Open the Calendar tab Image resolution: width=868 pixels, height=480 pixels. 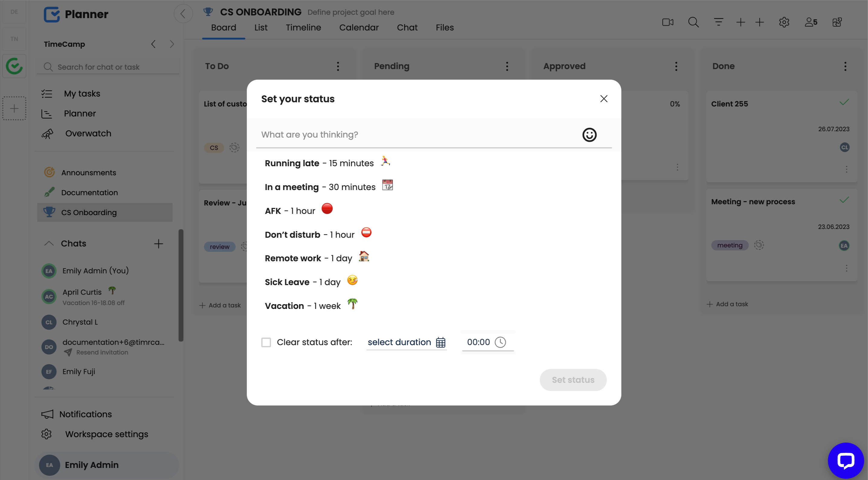tap(358, 27)
